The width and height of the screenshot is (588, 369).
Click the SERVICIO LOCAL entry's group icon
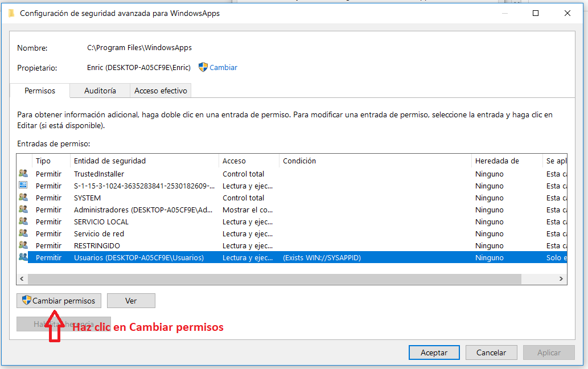click(x=23, y=222)
